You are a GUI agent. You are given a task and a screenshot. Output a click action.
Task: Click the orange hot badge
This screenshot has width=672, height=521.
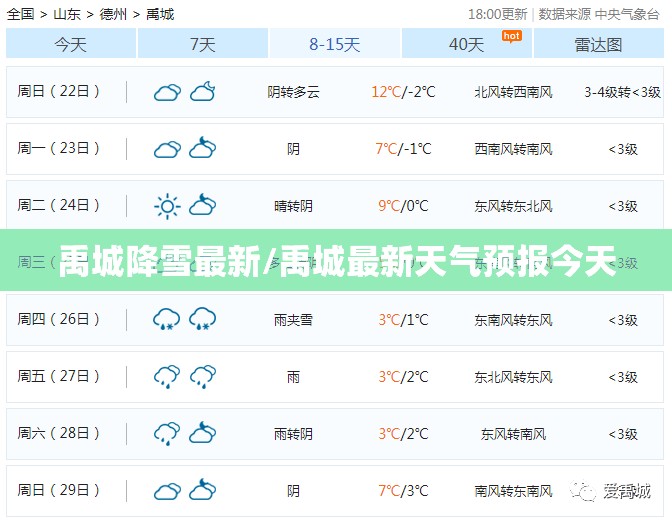512,36
